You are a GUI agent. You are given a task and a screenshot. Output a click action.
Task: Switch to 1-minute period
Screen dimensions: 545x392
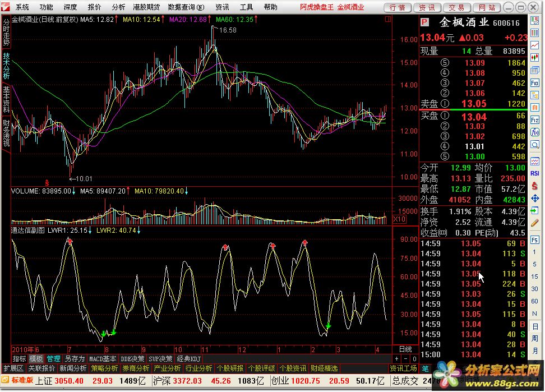534,252
